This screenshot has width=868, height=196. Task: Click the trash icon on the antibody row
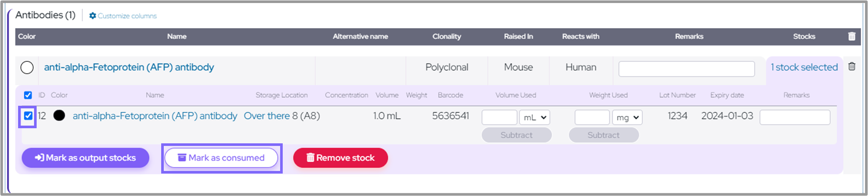pos(852,66)
